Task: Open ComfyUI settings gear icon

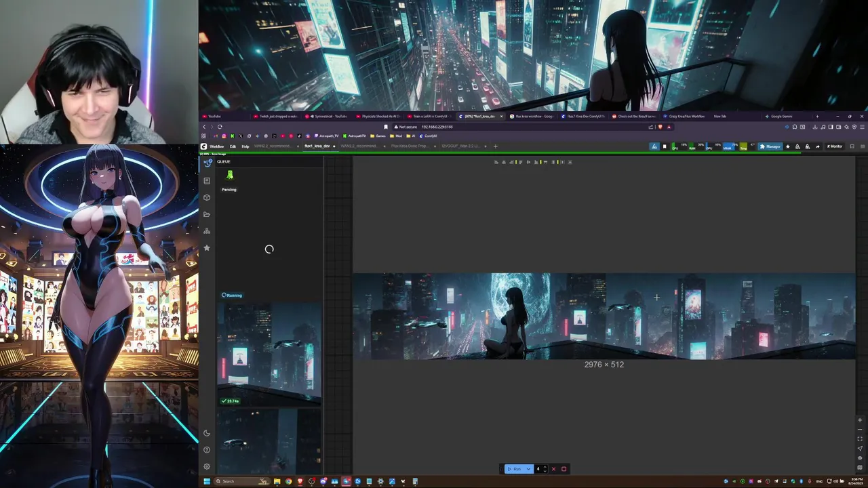Action: (207, 466)
